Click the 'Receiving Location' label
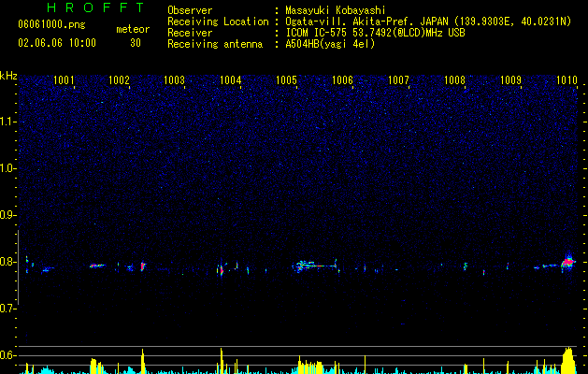Screen dimensions: 588x374 [218, 22]
